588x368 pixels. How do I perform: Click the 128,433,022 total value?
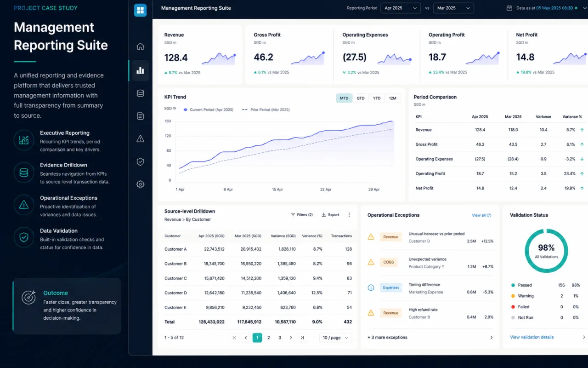tap(211, 322)
